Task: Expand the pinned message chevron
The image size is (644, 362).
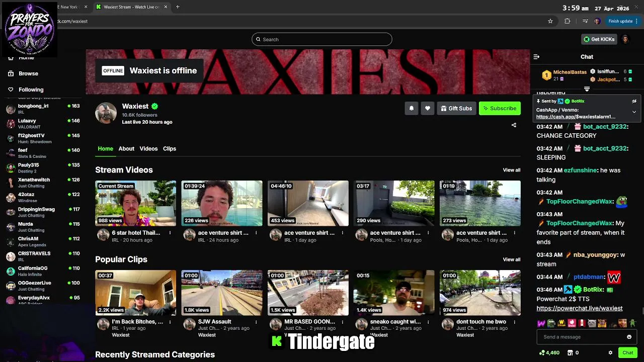Action: 634,112
